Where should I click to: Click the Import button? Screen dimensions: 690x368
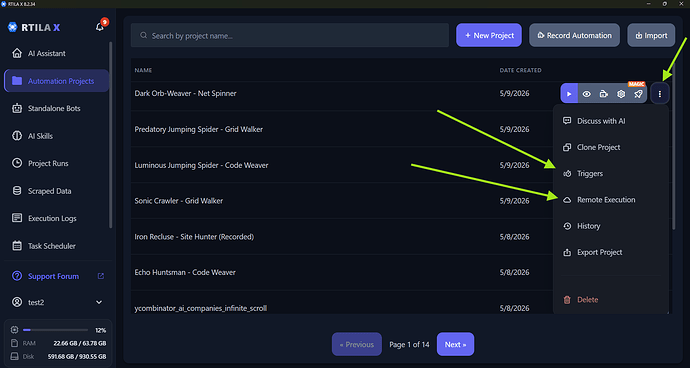pyautogui.click(x=651, y=35)
